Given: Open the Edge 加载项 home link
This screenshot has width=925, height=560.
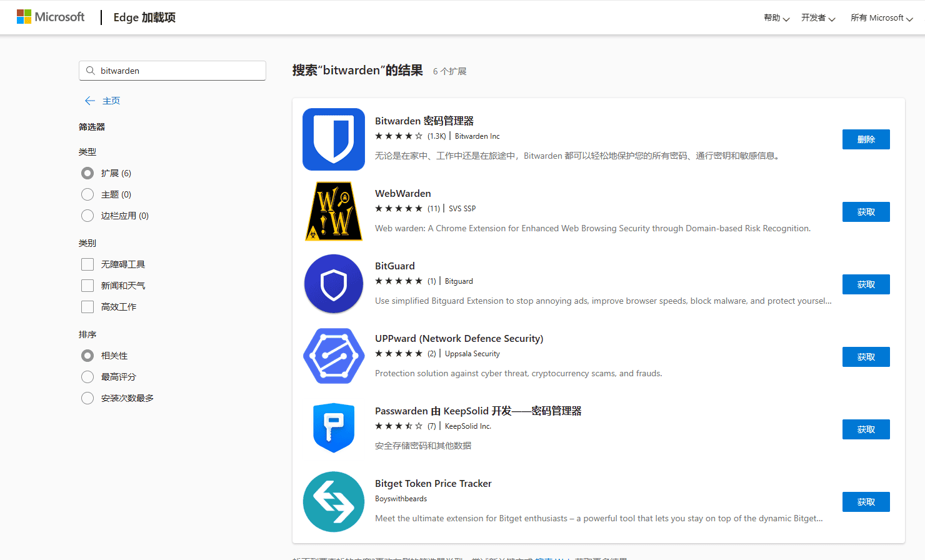Looking at the screenshot, I should click(144, 17).
